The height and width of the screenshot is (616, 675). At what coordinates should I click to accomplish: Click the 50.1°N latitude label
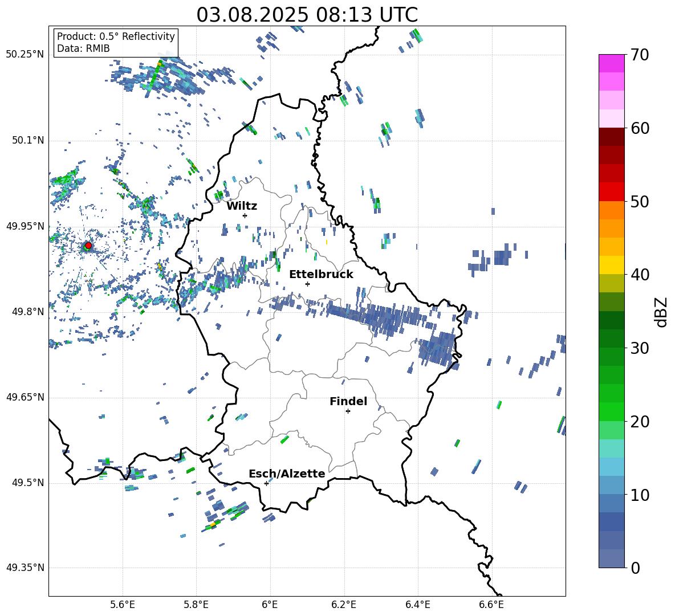pyautogui.click(x=27, y=140)
